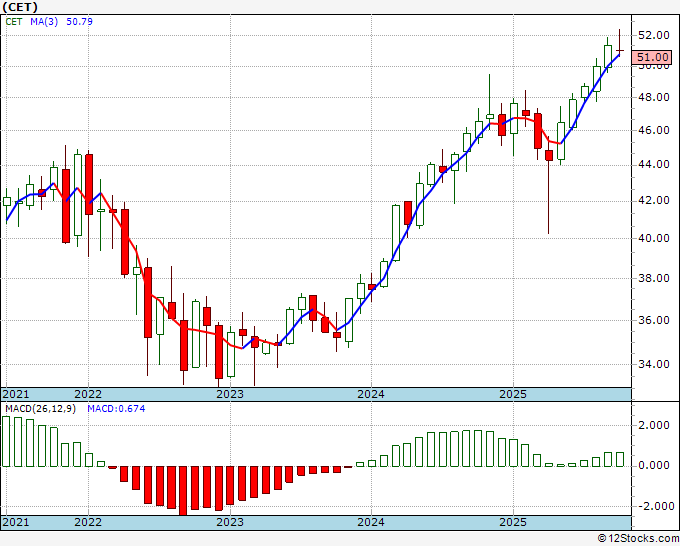
Task: Click the lowest red MACD histogram bar
Action: pos(183,490)
